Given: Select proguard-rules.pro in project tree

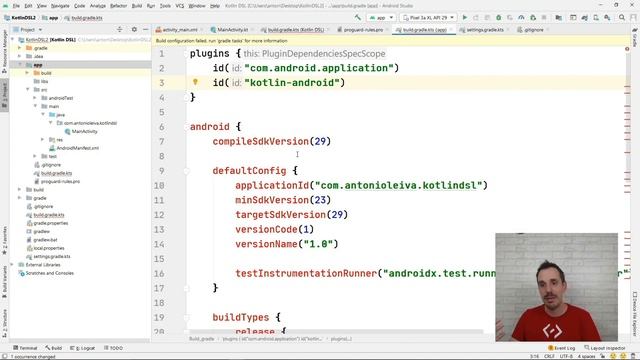Looking at the screenshot, I should tap(60, 181).
